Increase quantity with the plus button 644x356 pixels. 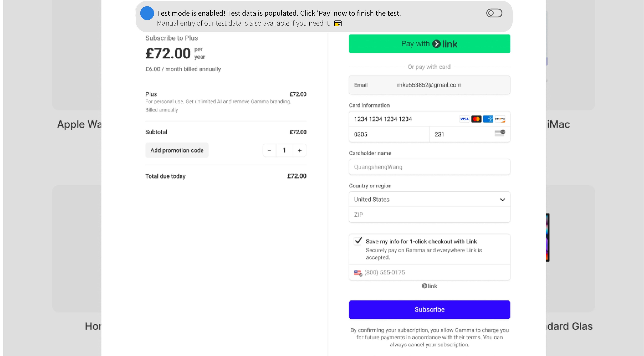coord(300,151)
